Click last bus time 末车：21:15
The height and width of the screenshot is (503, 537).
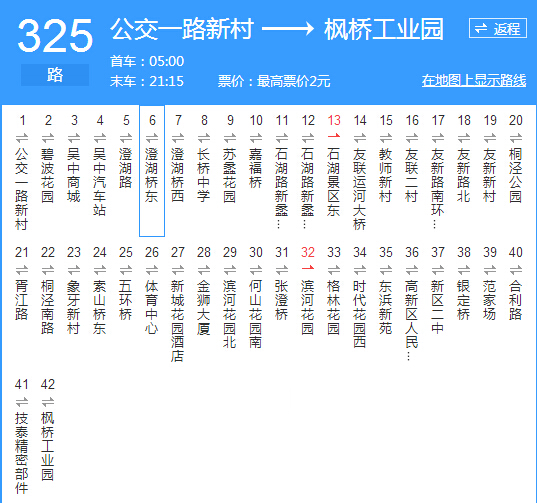coord(147,81)
